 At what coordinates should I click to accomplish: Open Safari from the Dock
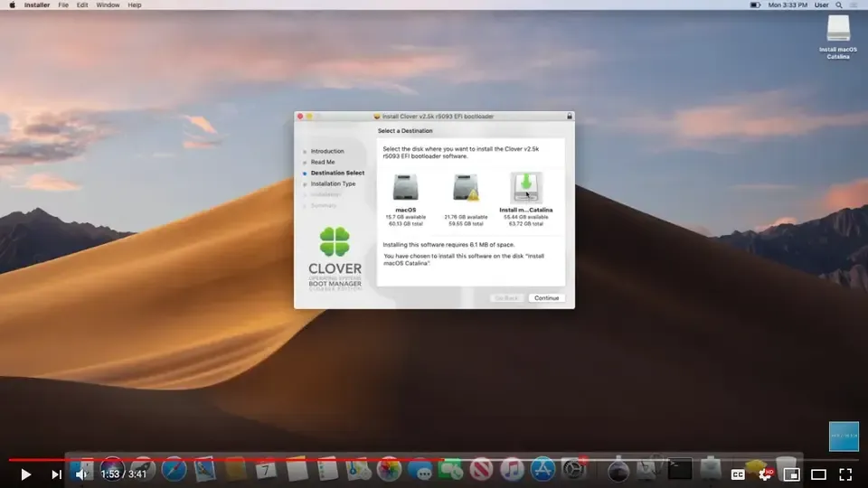pos(174,470)
